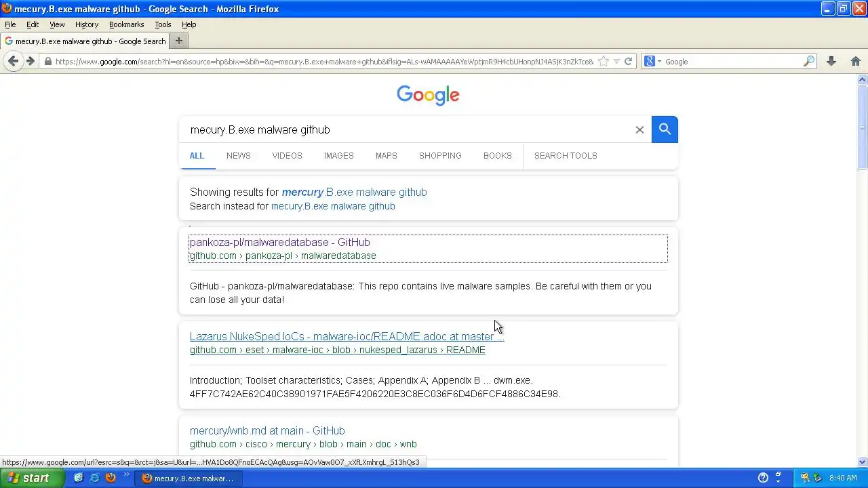Switch to the BOOKS results tab

498,156
